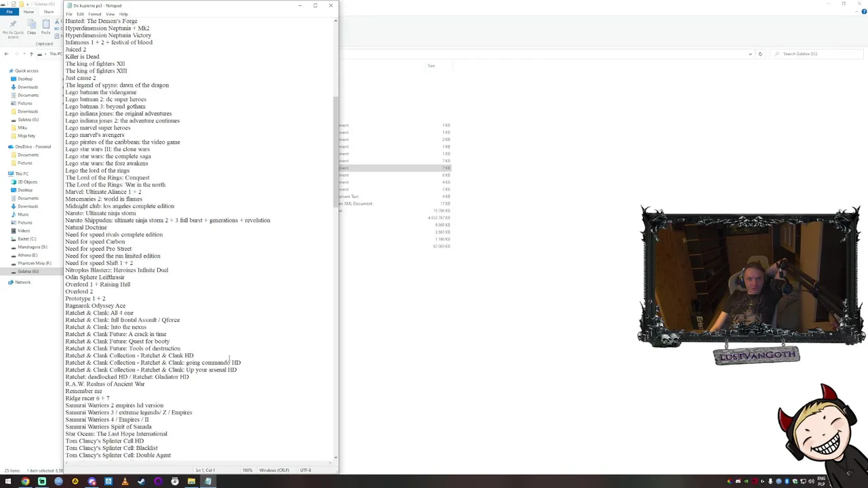Open Mandragora (D:) drive
Screen dimensions: 868x488
(x=32, y=247)
